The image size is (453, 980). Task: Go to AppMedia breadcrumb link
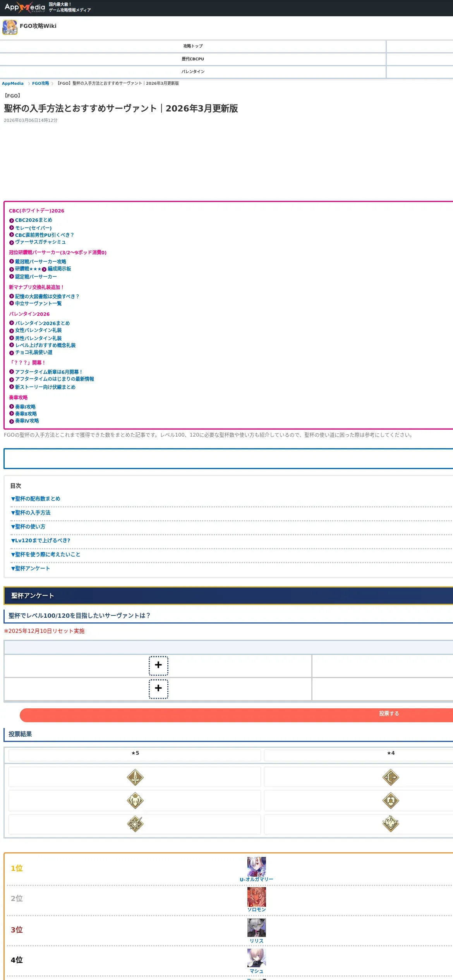pos(13,84)
